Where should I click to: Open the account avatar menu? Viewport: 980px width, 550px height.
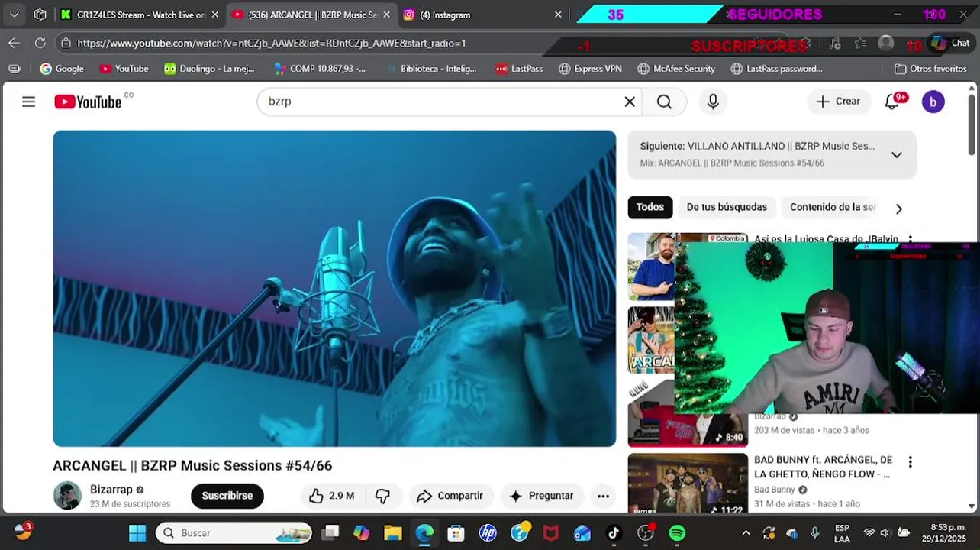pos(933,102)
